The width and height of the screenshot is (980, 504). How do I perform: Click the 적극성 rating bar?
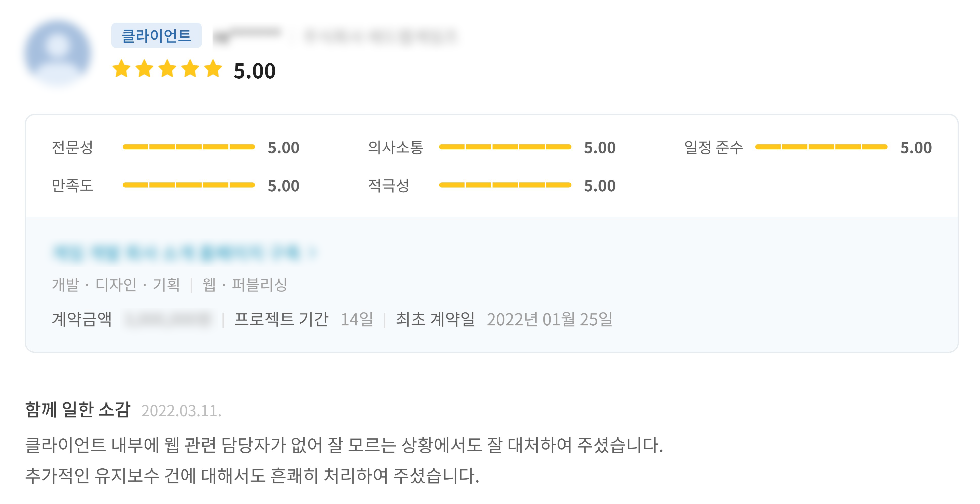505,185
